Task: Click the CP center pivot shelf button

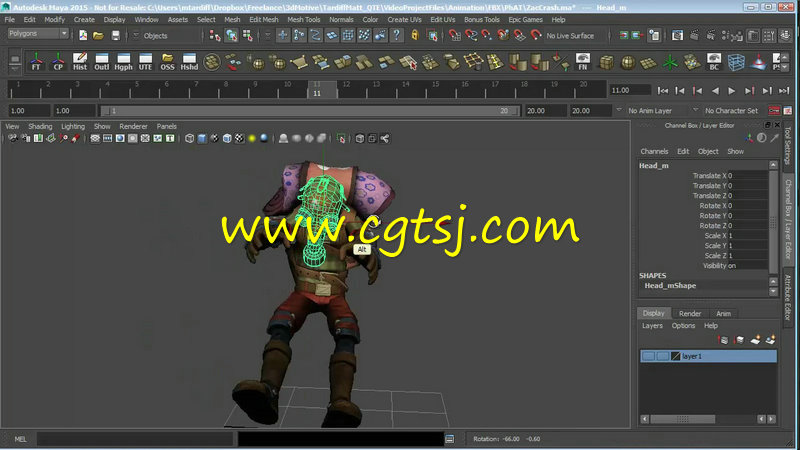Action: click(58, 62)
